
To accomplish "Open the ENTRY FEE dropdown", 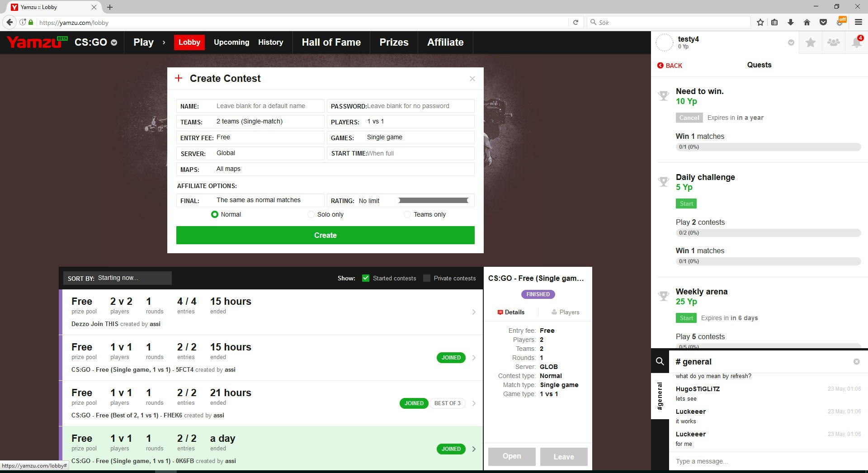I will click(250, 137).
